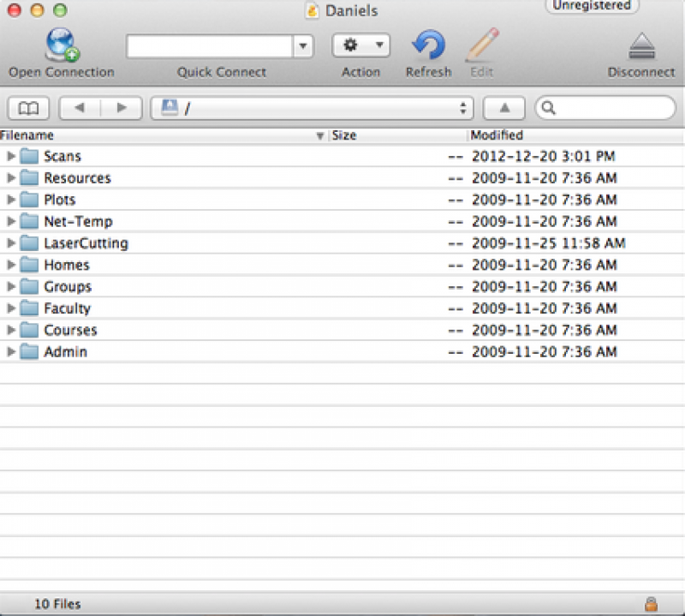Select the Scans folder icon
Screen dimensions: 685x616
tap(29, 156)
